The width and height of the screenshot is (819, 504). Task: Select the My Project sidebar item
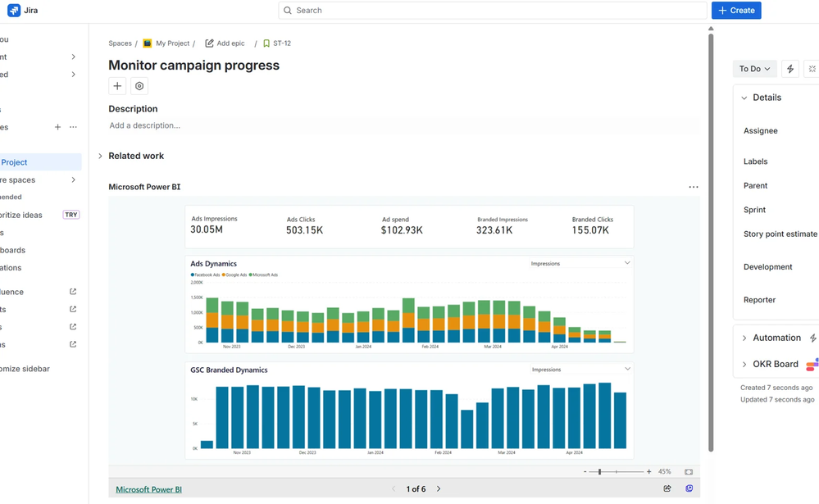[x=40, y=162]
